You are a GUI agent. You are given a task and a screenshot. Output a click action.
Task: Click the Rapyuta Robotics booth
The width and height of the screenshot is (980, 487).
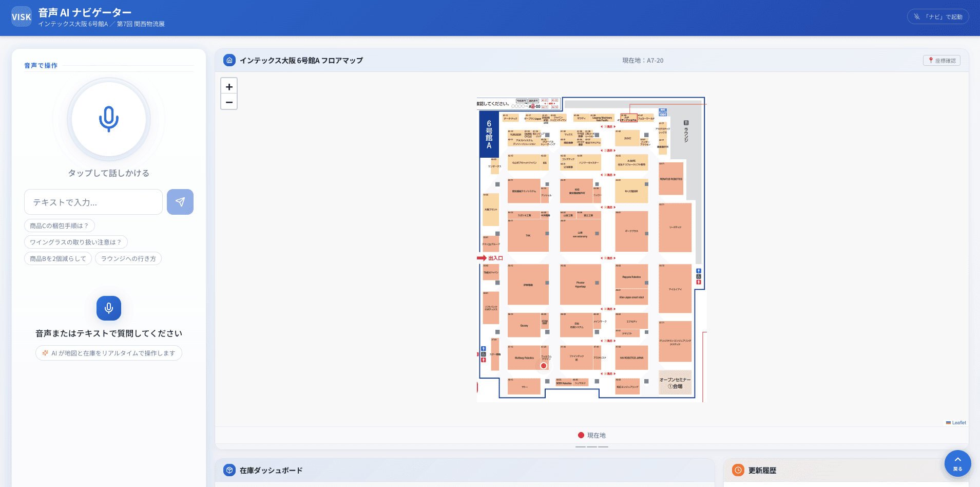[631, 277]
